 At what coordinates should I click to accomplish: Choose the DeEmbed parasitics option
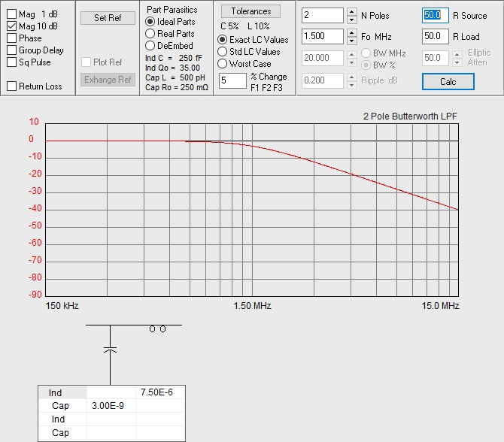(150, 46)
